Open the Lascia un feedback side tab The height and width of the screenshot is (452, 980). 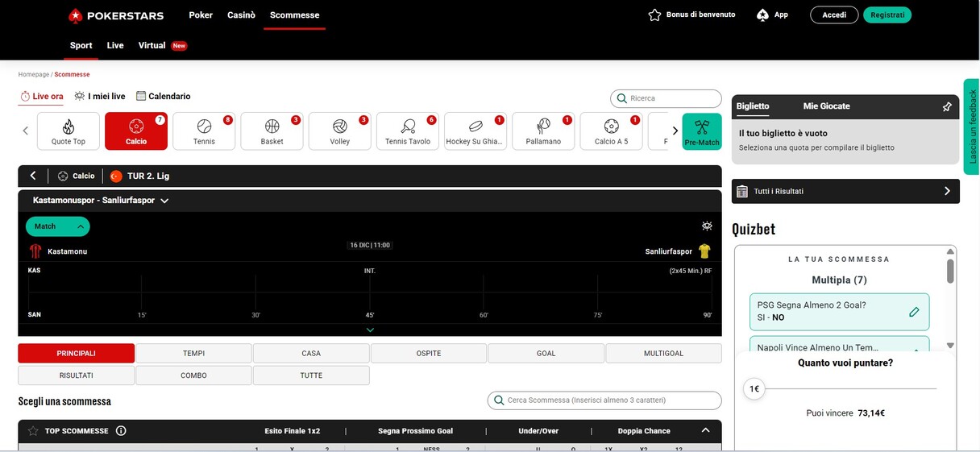point(972,126)
